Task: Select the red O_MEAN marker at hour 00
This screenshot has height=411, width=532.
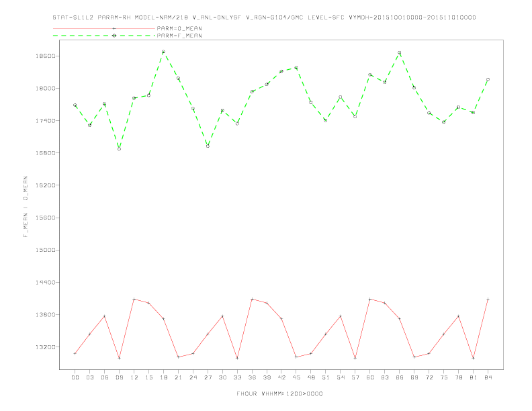Action: 75,354
